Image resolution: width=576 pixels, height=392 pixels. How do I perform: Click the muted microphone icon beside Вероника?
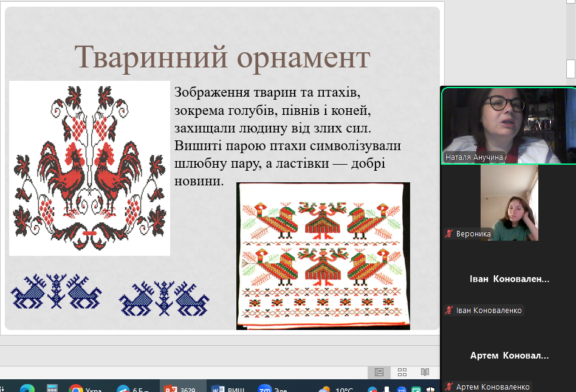point(450,233)
